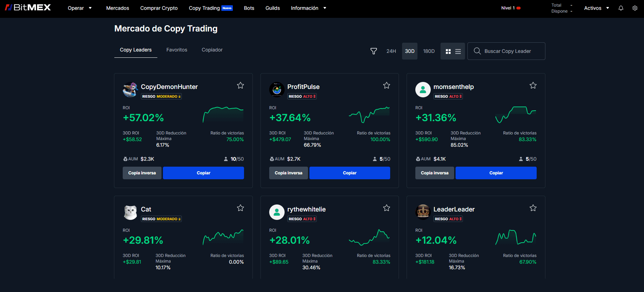This screenshot has height=292, width=644.
Task: Open the Guilds page
Action: [x=273, y=8]
